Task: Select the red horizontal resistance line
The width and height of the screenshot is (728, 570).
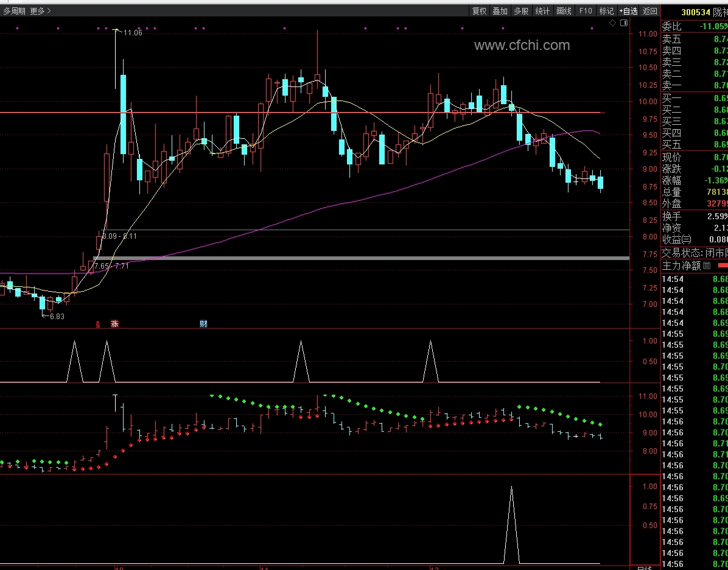Action: (303, 113)
